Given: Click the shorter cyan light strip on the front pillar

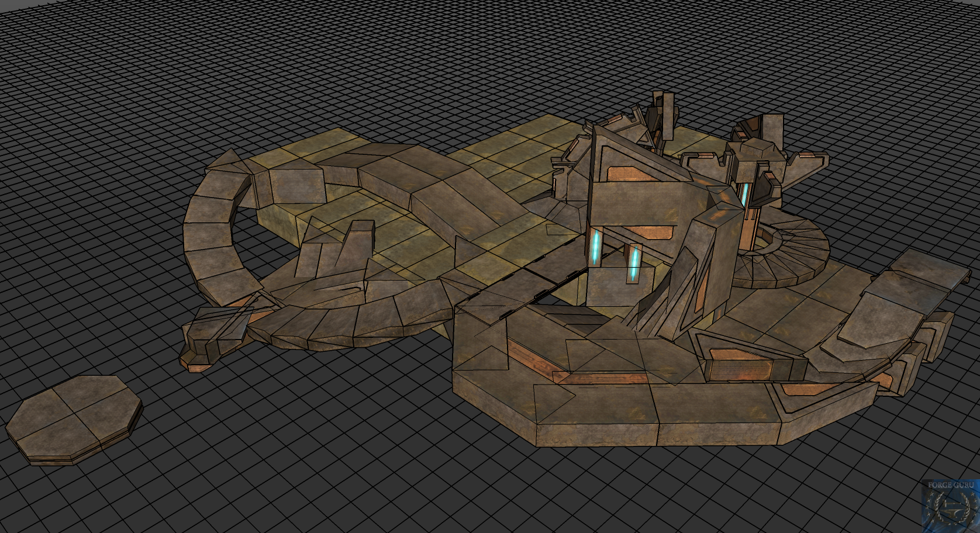Looking at the screenshot, I should (633, 263).
